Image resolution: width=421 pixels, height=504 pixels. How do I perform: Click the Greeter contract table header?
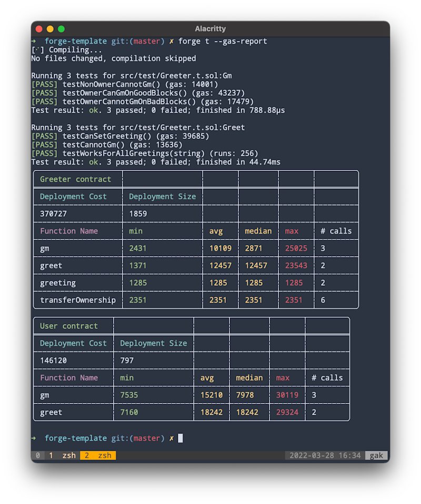pyautogui.click(x=76, y=179)
